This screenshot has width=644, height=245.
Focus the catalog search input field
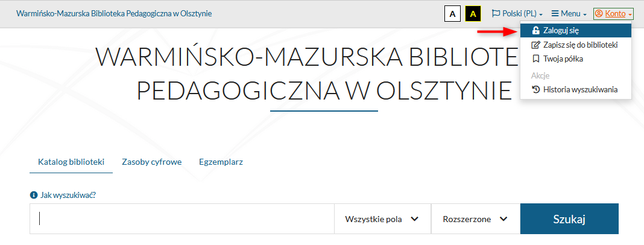(182, 218)
